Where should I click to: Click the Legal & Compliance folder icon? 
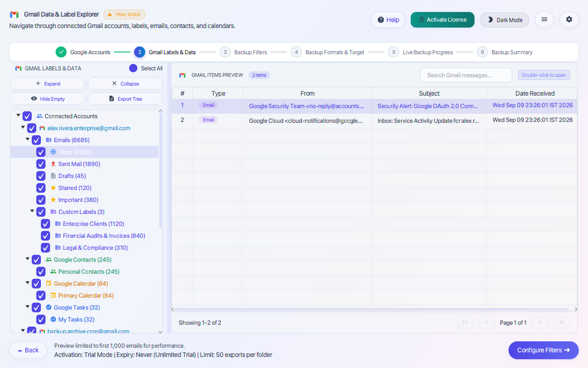[x=57, y=247]
